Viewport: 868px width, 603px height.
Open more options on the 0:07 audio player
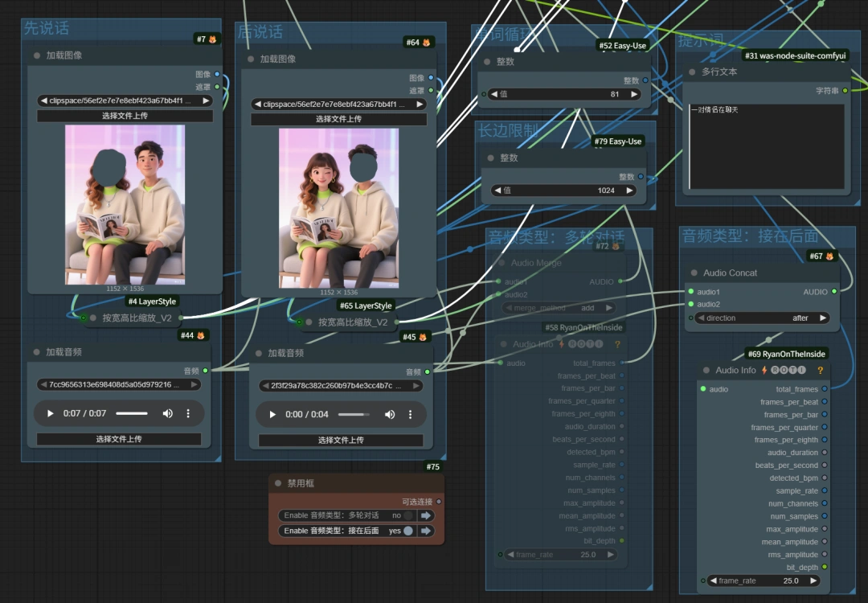188,413
